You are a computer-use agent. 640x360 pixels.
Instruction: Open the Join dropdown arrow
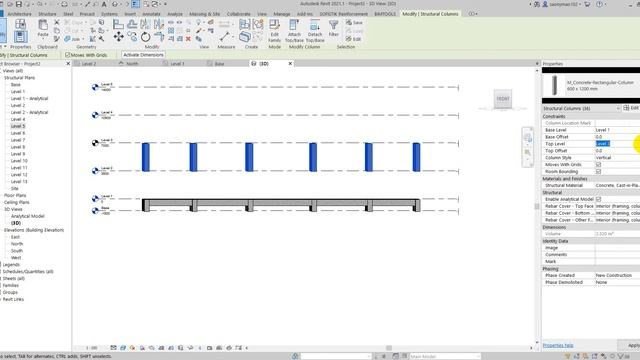coord(83,39)
